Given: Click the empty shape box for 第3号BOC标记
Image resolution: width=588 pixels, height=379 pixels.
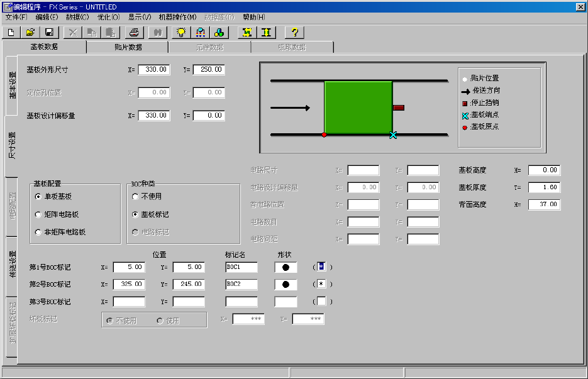Looking at the screenshot, I should coord(286,302).
